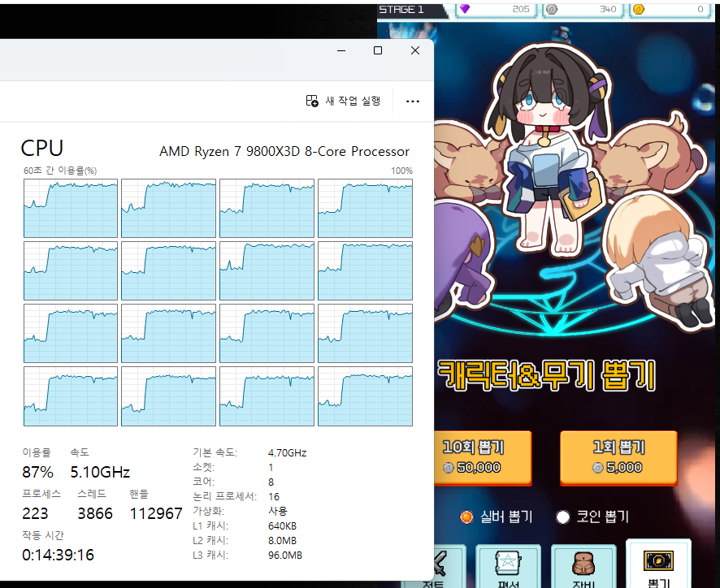Maximize the Task Manager window
720x588 pixels.
coord(378,50)
